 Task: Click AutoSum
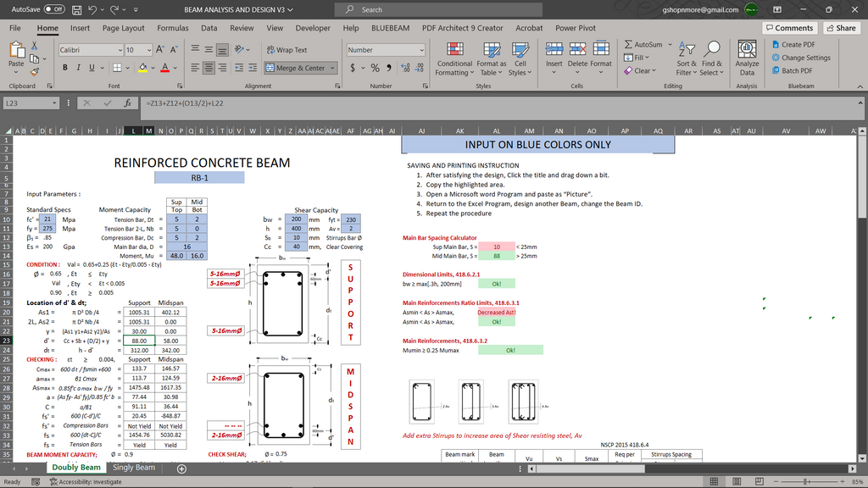click(x=643, y=44)
